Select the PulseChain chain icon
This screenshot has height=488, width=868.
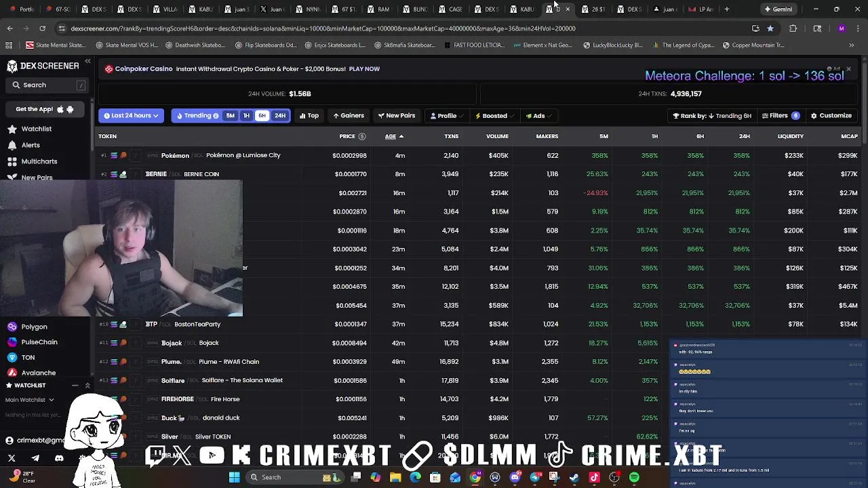coord(12,342)
